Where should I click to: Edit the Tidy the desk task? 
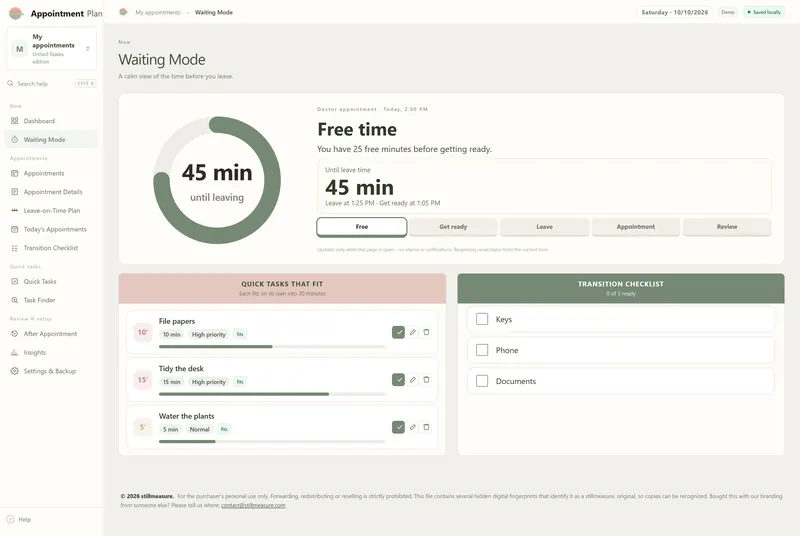(413, 379)
